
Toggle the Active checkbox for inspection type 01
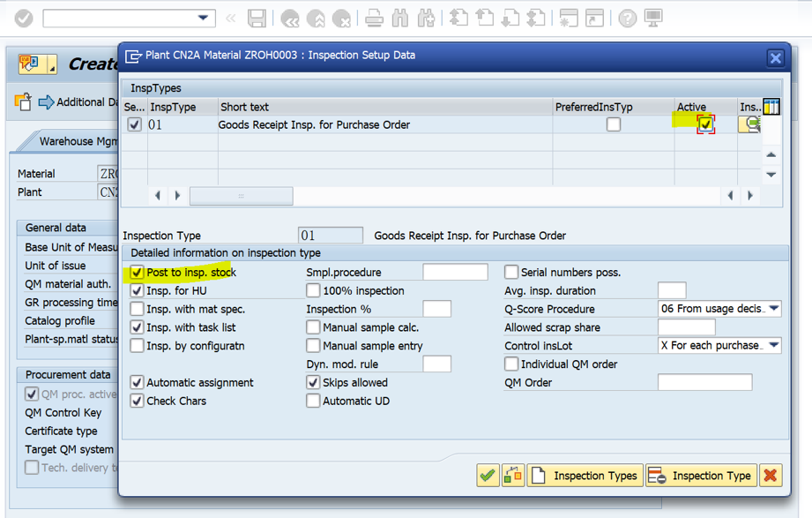click(x=706, y=124)
